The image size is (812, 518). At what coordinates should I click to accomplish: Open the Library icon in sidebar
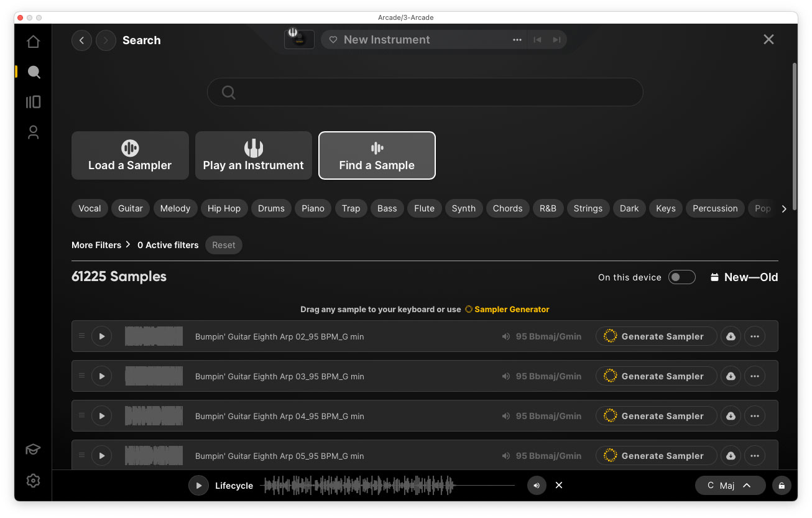(34, 102)
